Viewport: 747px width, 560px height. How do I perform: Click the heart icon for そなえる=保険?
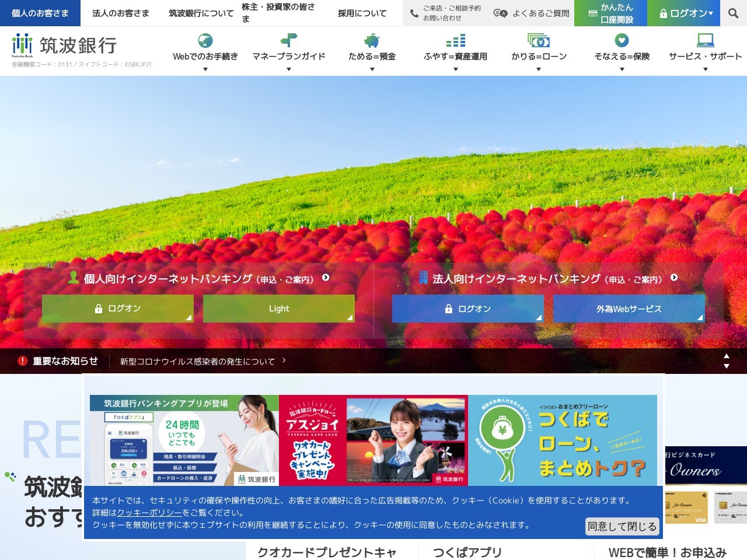622,40
